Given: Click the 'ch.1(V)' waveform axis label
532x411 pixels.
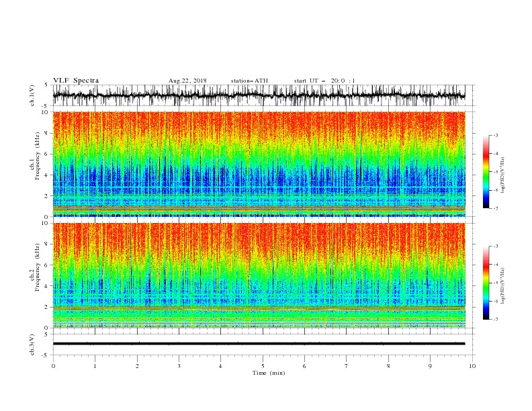Looking at the screenshot, I should (32, 95).
